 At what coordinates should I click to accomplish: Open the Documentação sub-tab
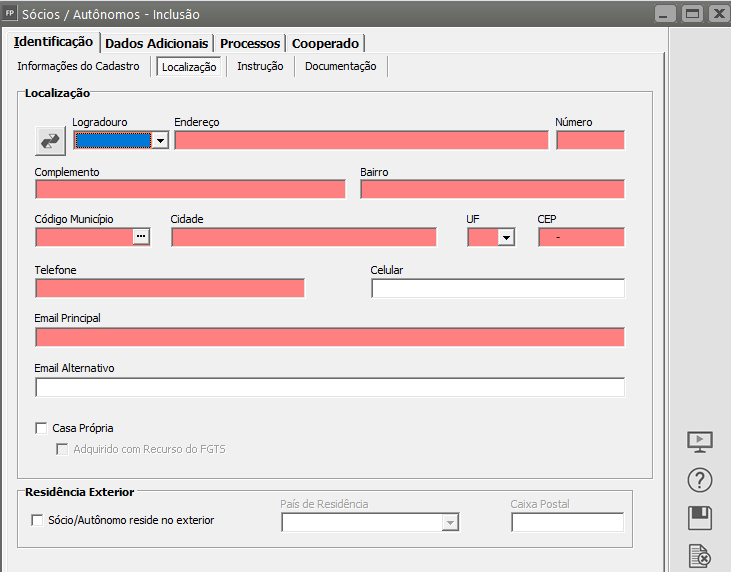340,66
